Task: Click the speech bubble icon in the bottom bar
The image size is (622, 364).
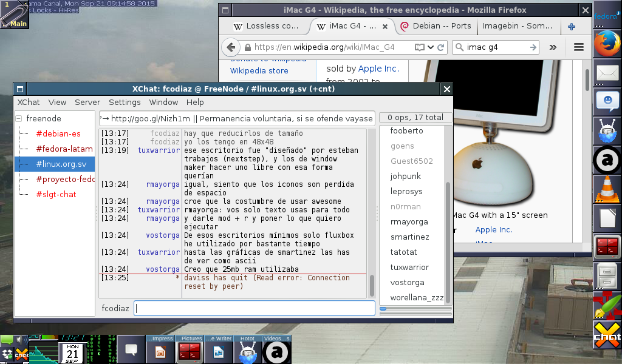Action: pos(131,349)
